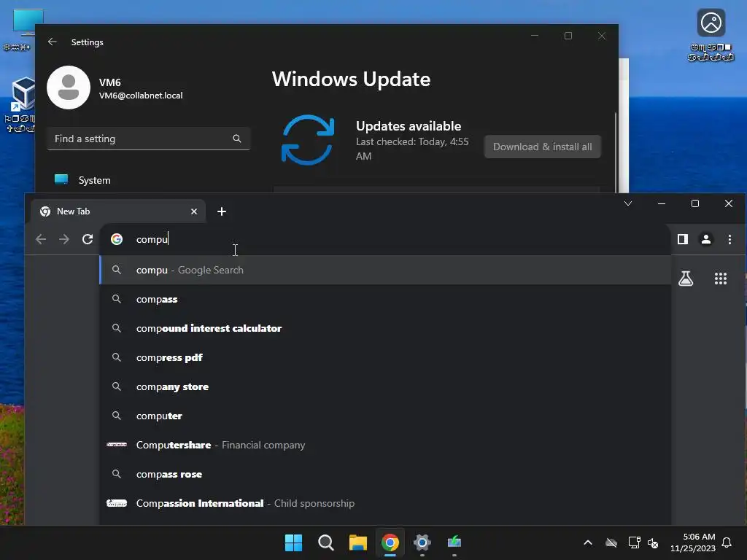
Task: Click Chrome taskbar icon
Action: point(390,542)
